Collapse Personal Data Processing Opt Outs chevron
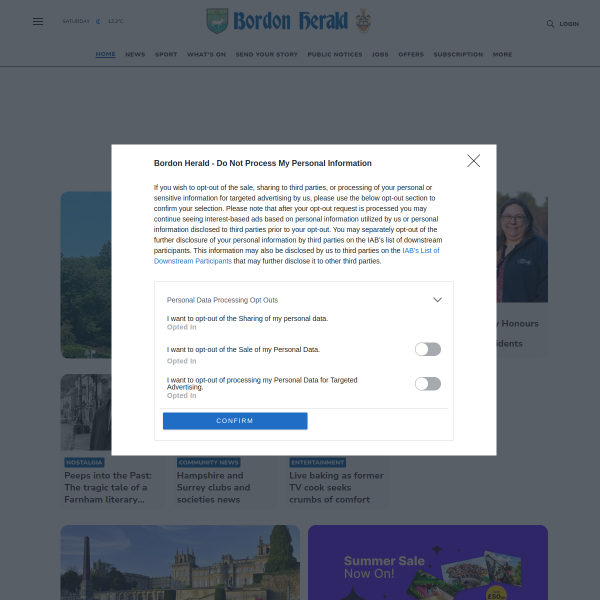The height and width of the screenshot is (600, 600). (x=437, y=300)
